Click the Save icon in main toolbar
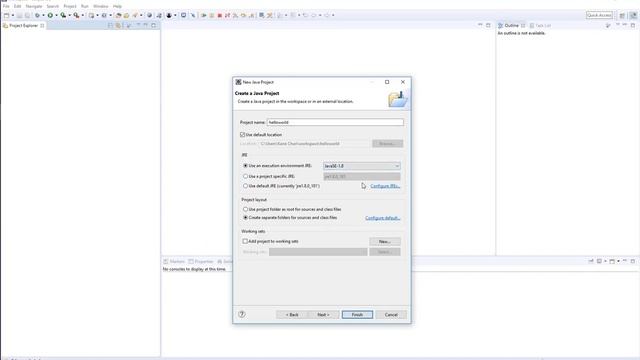 19,15
